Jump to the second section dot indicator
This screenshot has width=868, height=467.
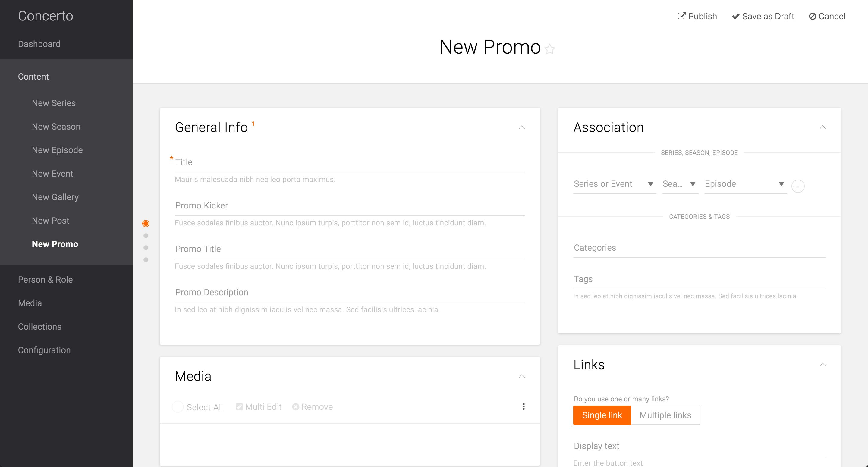pyautogui.click(x=146, y=236)
